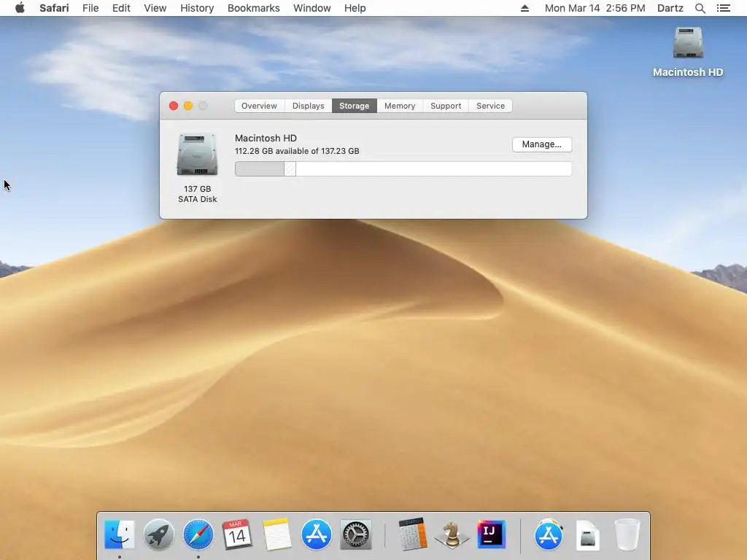The width and height of the screenshot is (747, 560).
Task: Open the Edit menu
Action: pos(121,8)
